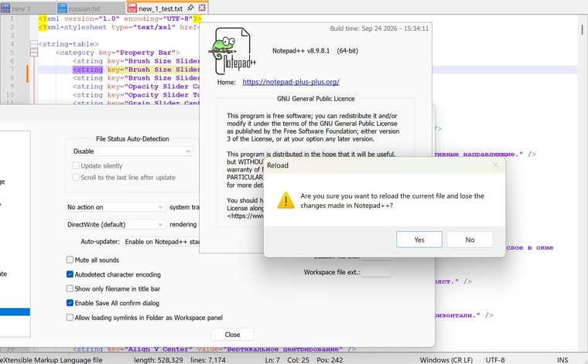Click the 'Build time: Sep 24 2026' text

[364, 29]
